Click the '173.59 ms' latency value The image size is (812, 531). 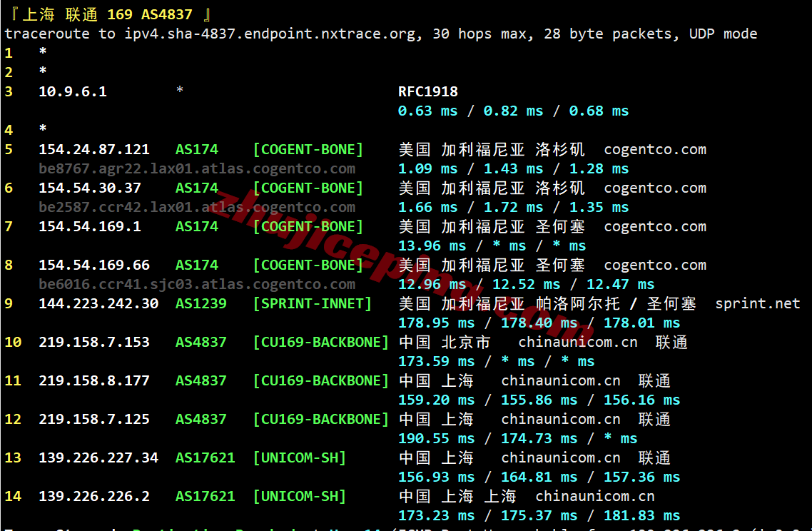(x=436, y=362)
